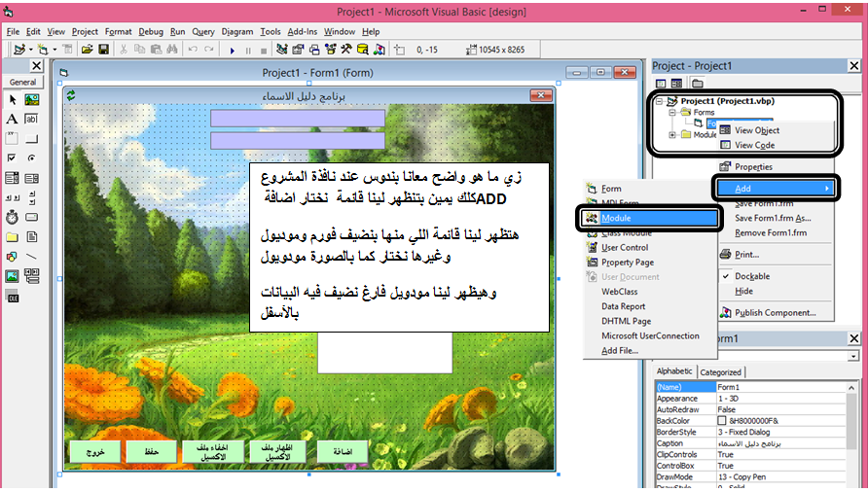Choose User Control from the Add submenu
This screenshot has width=868, height=492.
[x=625, y=247]
